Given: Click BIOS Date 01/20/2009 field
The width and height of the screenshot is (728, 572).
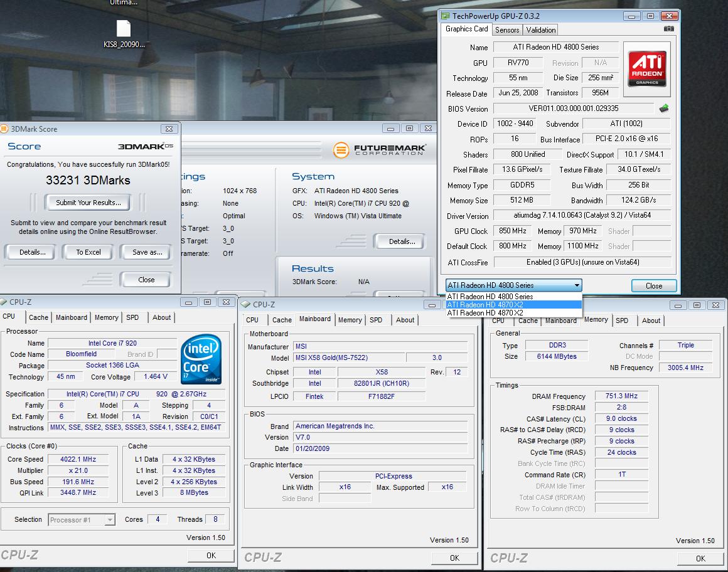Looking at the screenshot, I should [x=381, y=448].
